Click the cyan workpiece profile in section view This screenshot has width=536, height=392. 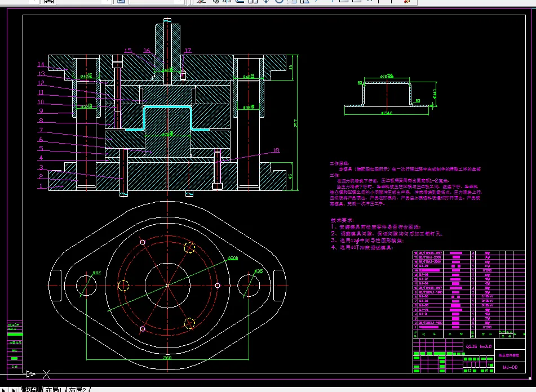[x=167, y=106]
